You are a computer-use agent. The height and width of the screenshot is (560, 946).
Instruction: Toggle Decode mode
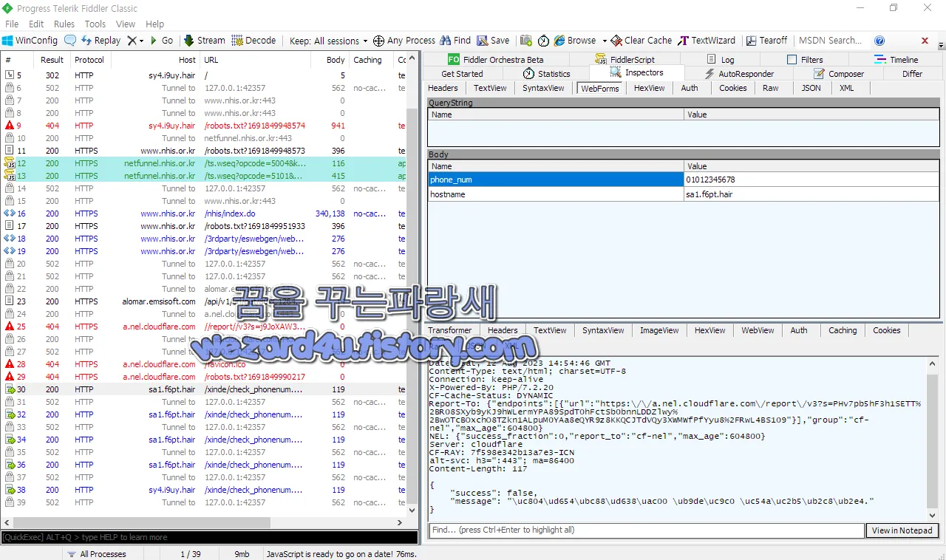(x=253, y=41)
